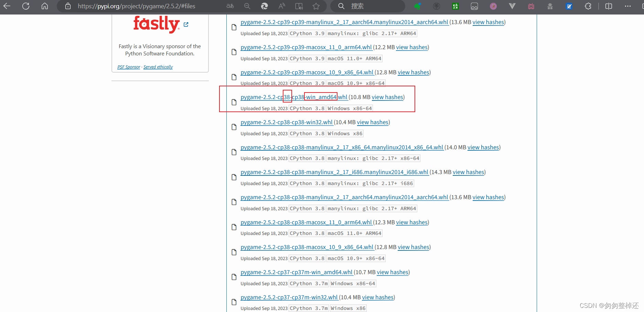Open the browser settings ellipsis menu
The height and width of the screenshot is (312, 644).
pyautogui.click(x=628, y=6)
